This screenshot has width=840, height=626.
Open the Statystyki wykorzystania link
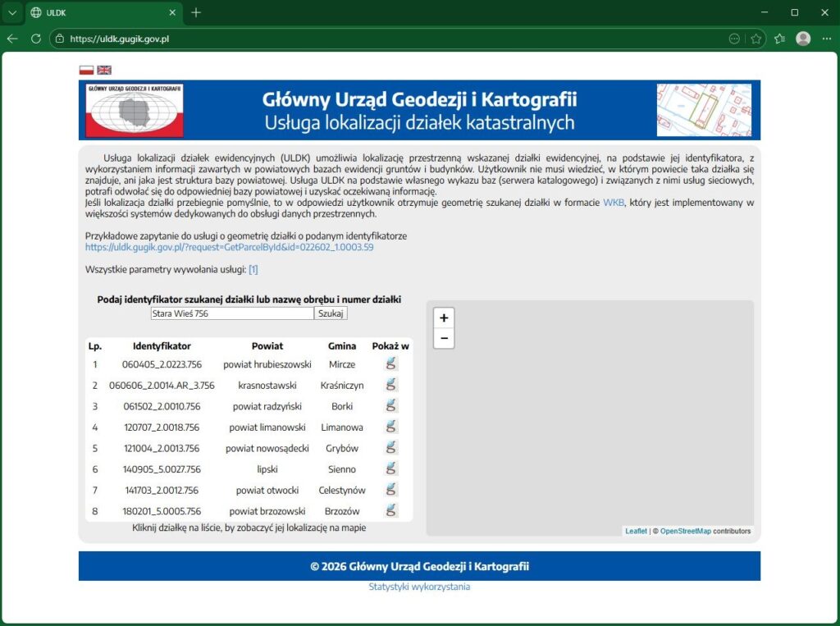[x=419, y=587]
